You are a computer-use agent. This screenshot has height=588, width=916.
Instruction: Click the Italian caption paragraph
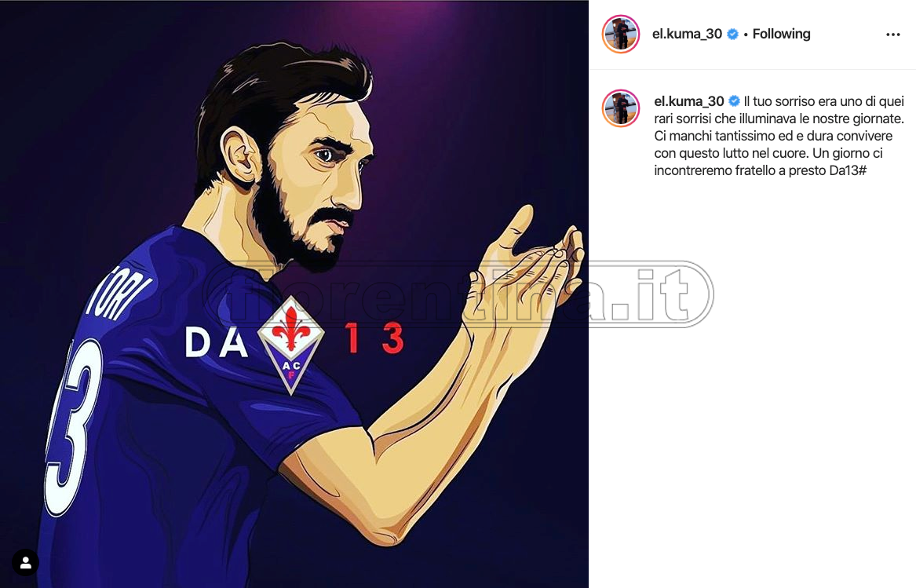(x=779, y=136)
